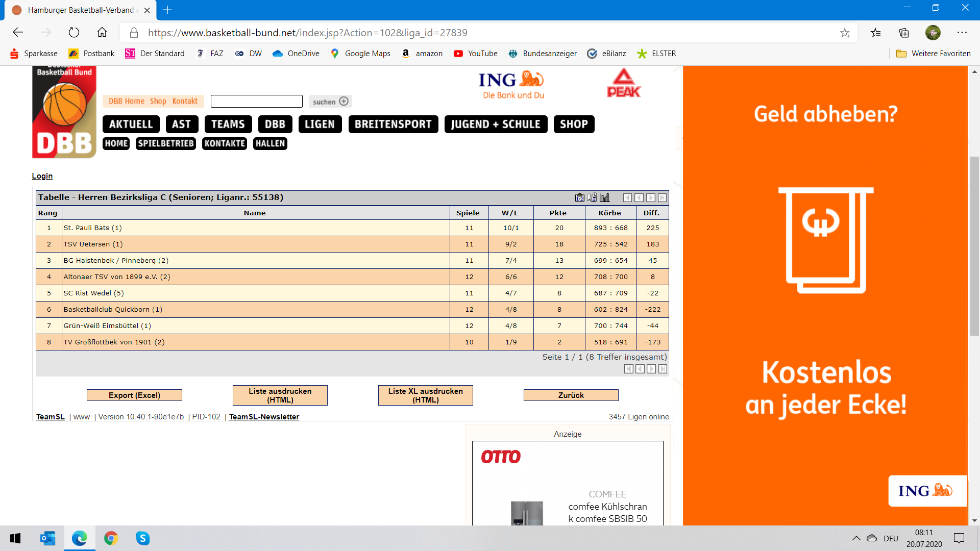
Task: Go to next page via top pager
Action: (651, 198)
